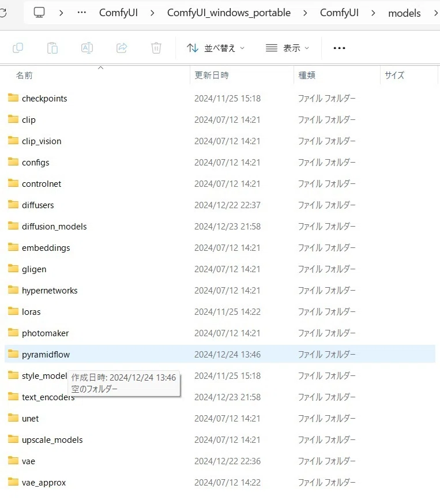
Task: Click ファイル フォルダー type of embeddings row
Action: 326,248
